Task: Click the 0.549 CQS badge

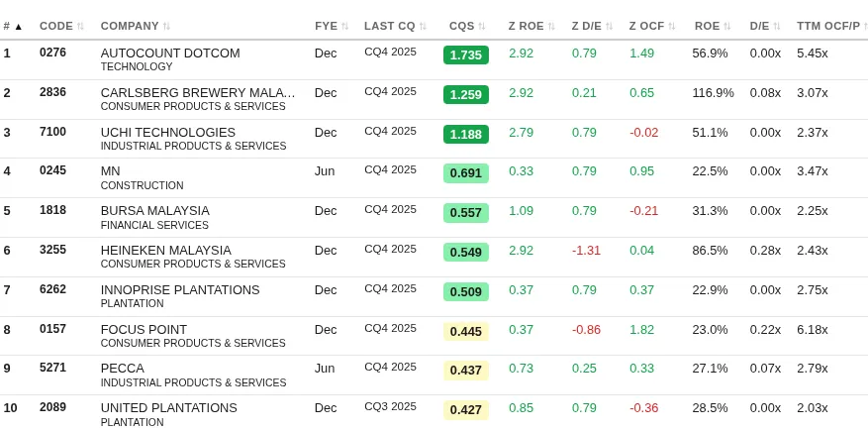Action: pyautogui.click(x=466, y=252)
